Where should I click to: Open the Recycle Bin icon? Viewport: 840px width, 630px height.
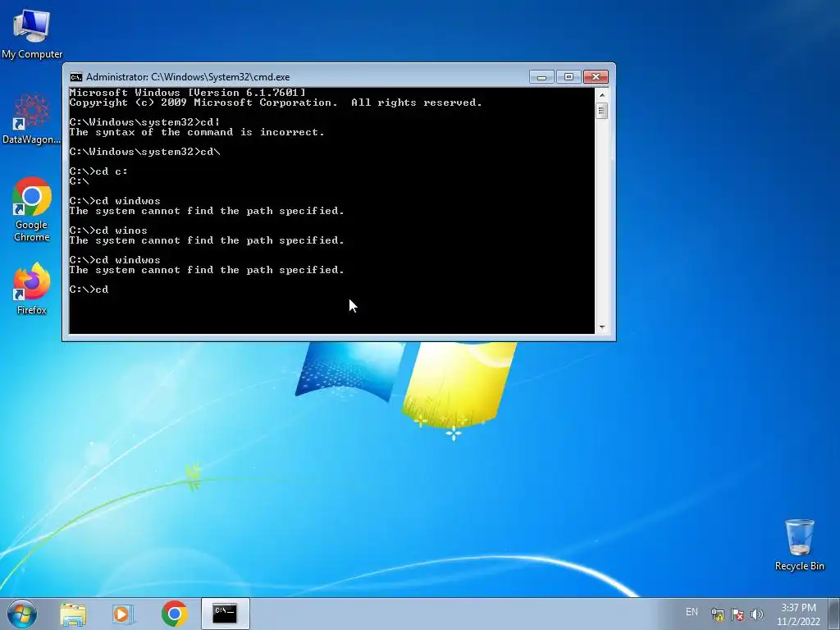click(799, 545)
